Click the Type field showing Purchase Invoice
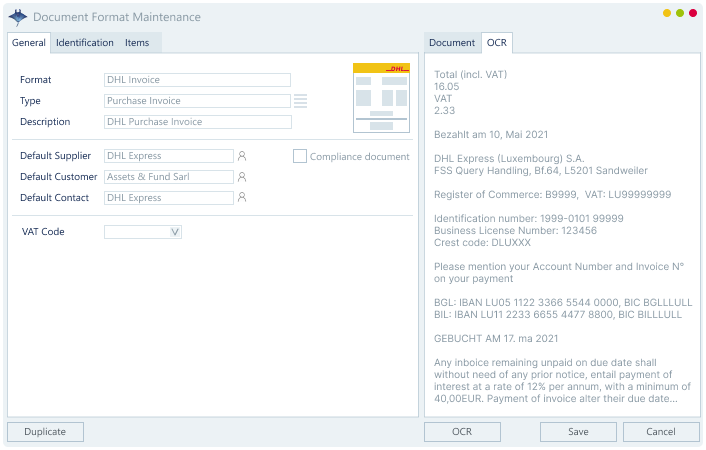The height and width of the screenshot is (450, 706). pyautogui.click(x=197, y=101)
